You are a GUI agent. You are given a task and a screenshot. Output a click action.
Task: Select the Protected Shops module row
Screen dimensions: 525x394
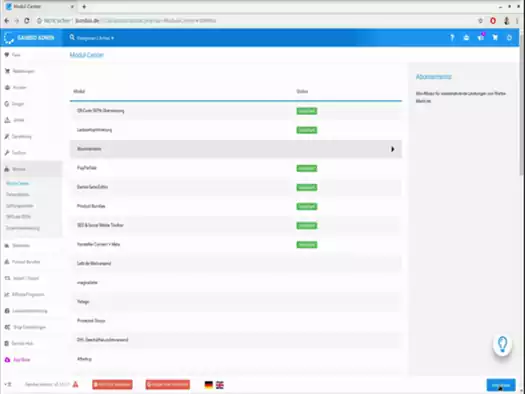pos(236,321)
